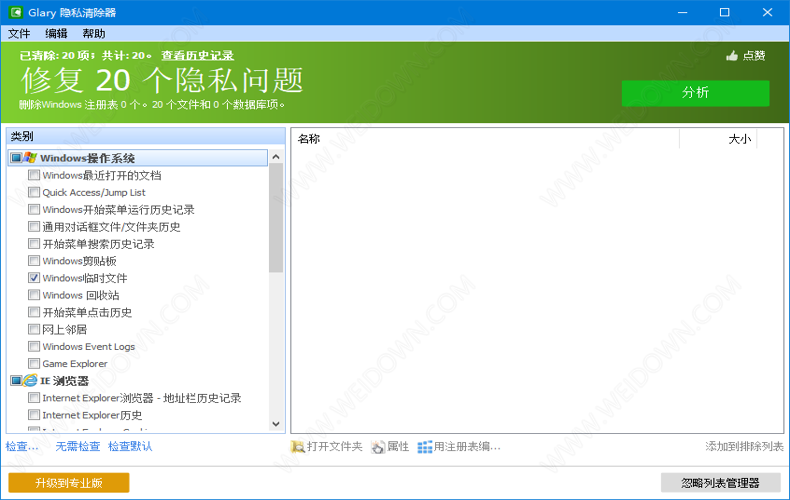Viewport: 790px width, 500px height.
Task: Enable 网上邻居 checkbox
Action: pos(34,329)
